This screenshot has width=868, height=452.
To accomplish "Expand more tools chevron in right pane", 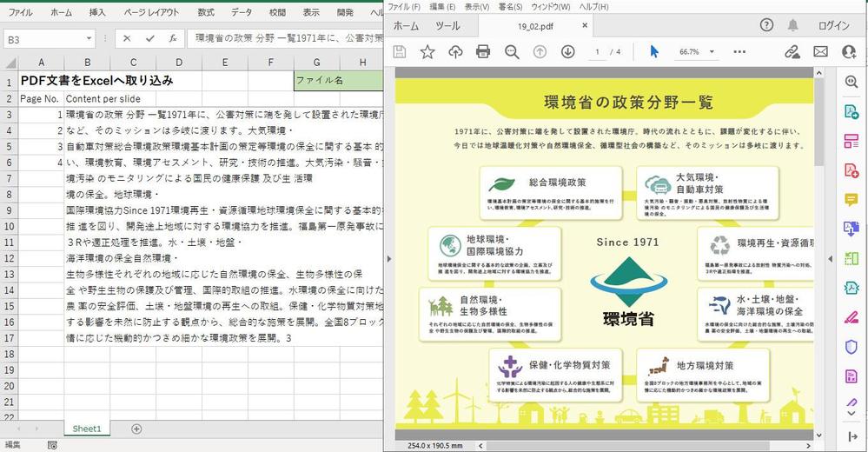I will 851,413.
